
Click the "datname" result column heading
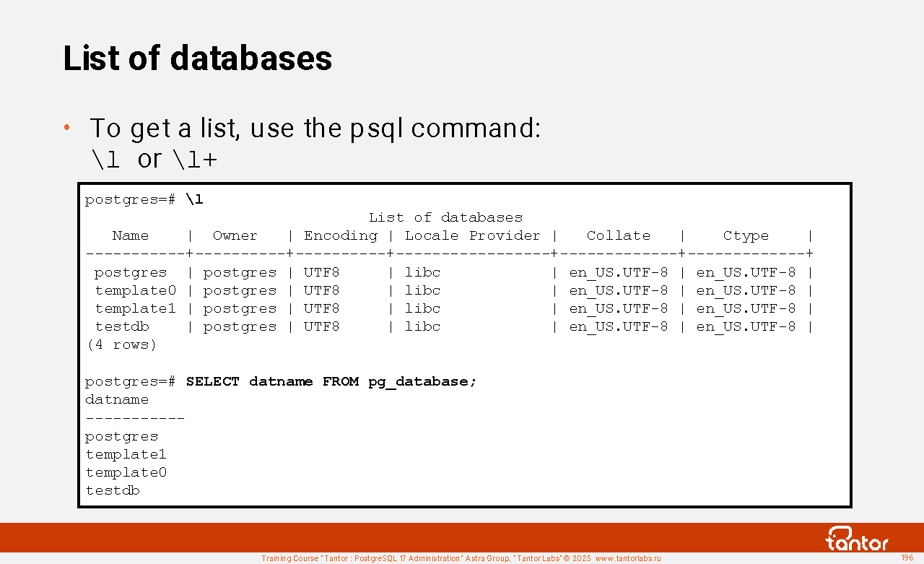(117, 399)
